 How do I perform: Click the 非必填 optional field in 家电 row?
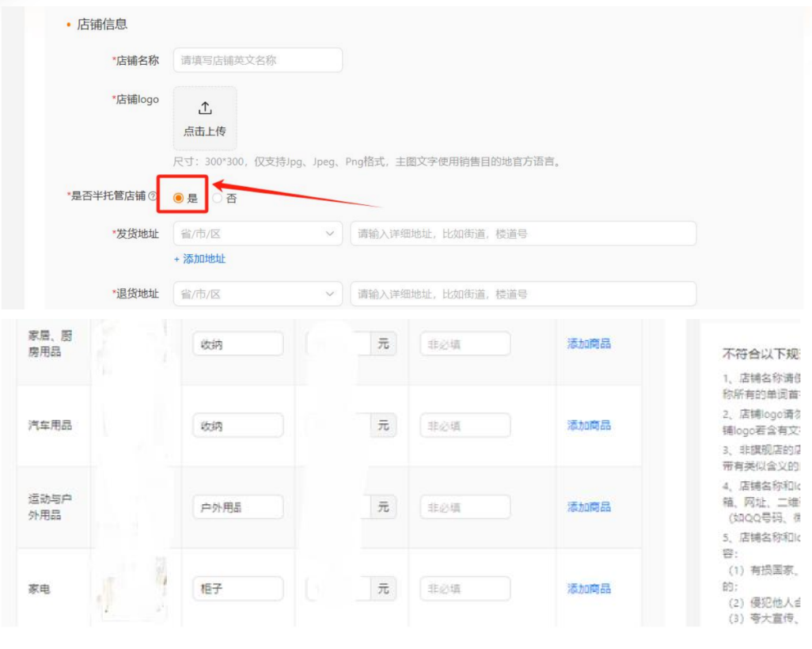coord(465,588)
